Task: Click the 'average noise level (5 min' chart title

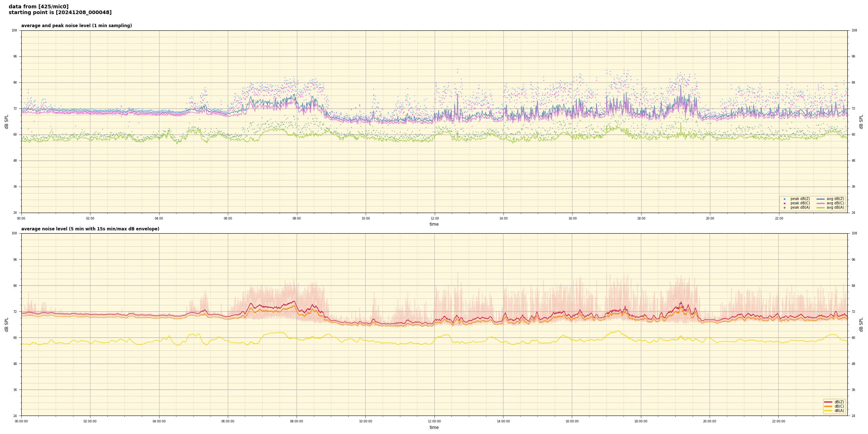Action: pyautogui.click(x=90, y=229)
